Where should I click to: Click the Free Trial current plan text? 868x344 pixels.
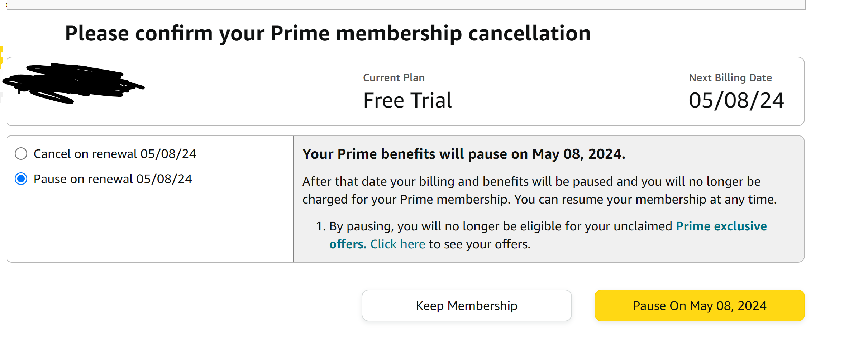[x=407, y=100]
